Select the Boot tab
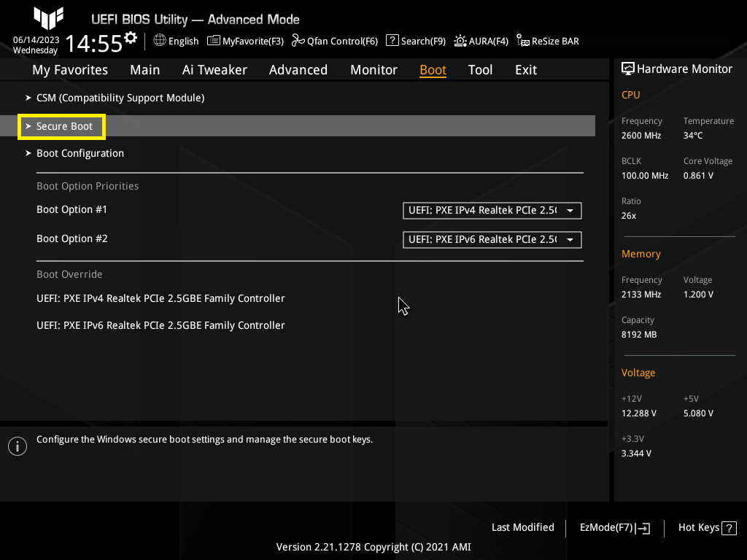 click(x=433, y=70)
